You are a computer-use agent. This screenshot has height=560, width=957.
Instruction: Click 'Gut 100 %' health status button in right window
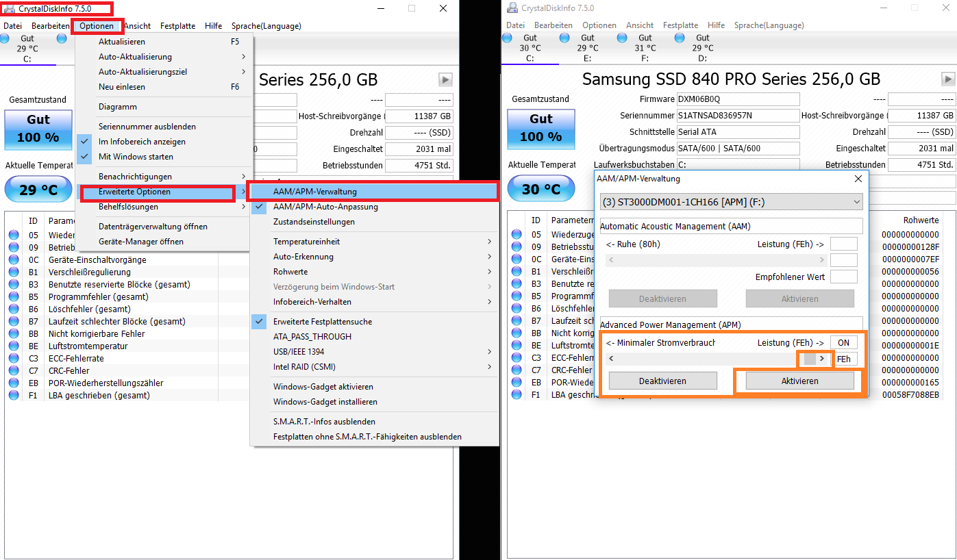click(540, 129)
